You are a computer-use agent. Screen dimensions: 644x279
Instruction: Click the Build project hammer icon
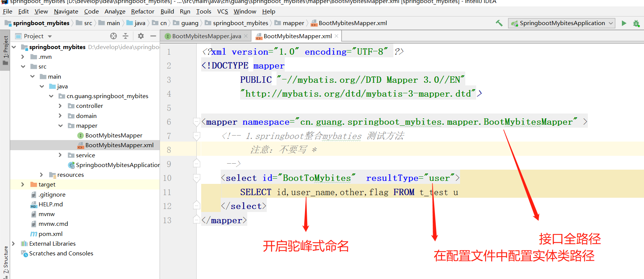pyautogui.click(x=499, y=23)
